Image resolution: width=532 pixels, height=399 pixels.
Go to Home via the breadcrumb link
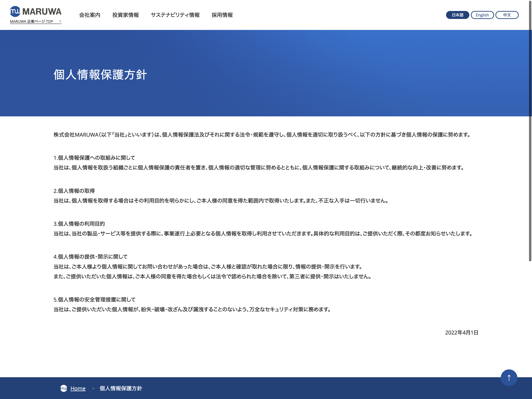pos(78,388)
